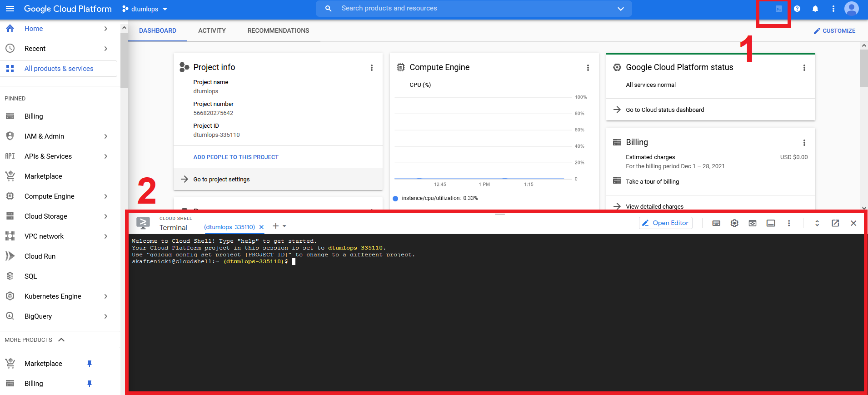This screenshot has width=868, height=395.
Task: Switch to the Recommendations tab
Action: coord(278,30)
